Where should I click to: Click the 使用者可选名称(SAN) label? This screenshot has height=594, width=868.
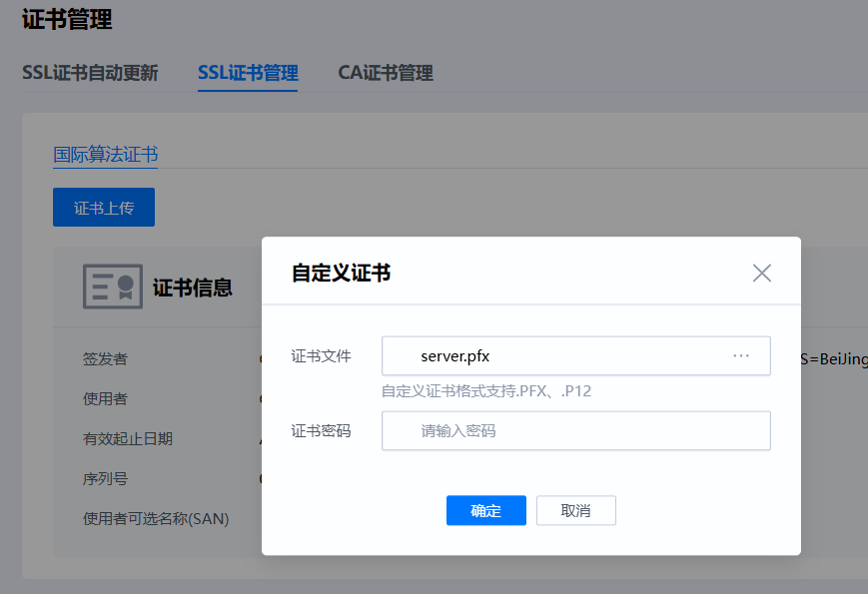click(x=156, y=518)
